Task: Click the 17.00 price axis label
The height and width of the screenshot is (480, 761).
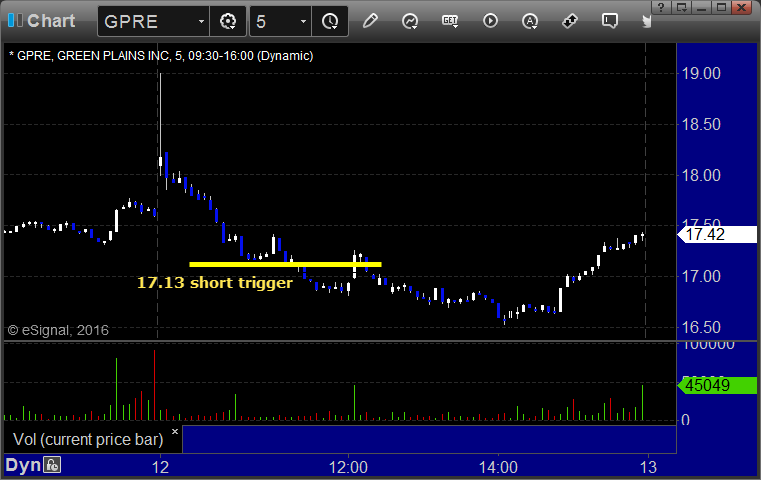Action: pyautogui.click(x=701, y=277)
